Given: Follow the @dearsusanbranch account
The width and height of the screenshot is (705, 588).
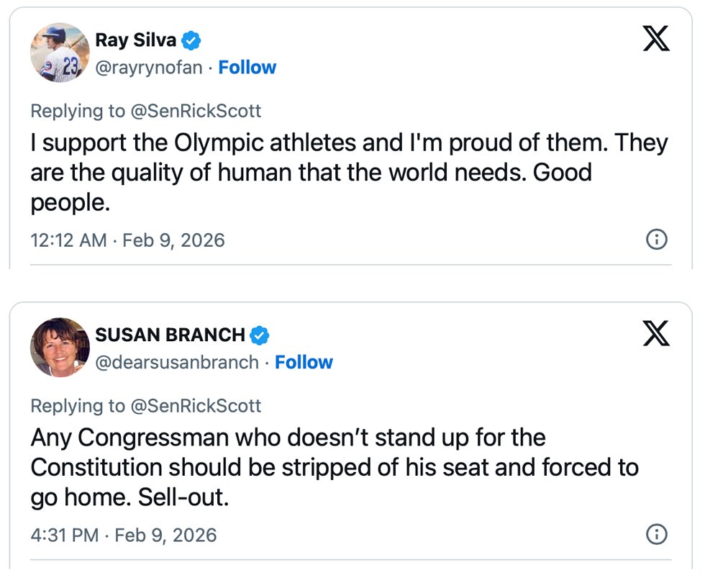Looking at the screenshot, I should coord(304,362).
